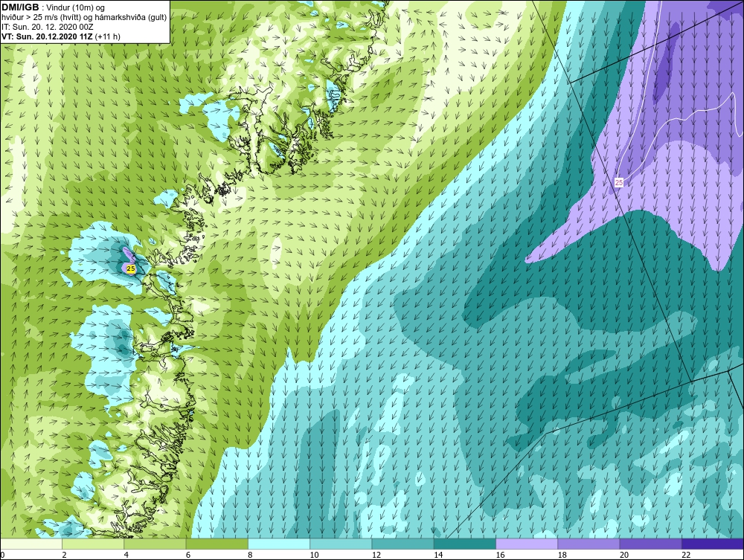This screenshot has height=560, width=744.
Task: Click the legend value 8
Action: pyautogui.click(x=250, y=555)
